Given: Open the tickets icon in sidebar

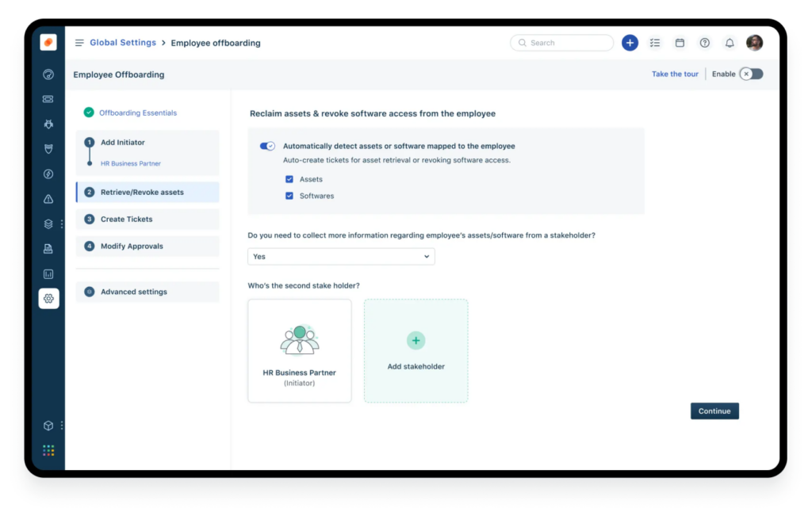Looking at the screenshot, I should pyautogui.click(x=48, y=99).
